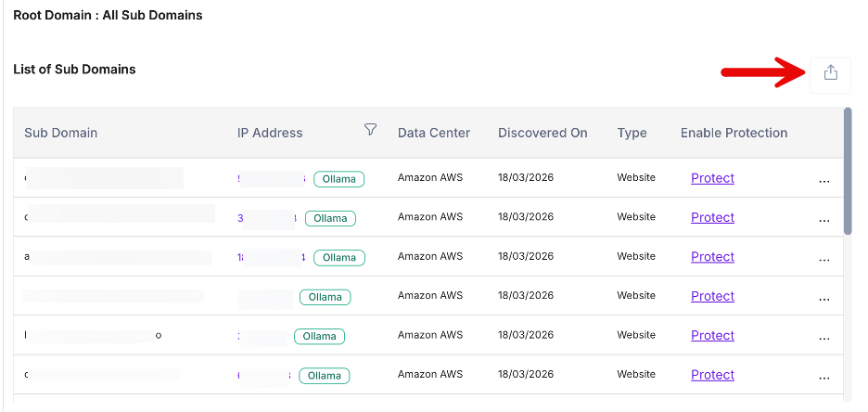Viewport: 868px width, 412px height.
Task: Click the export sub domains icon
Action: (x=830, y=72)
